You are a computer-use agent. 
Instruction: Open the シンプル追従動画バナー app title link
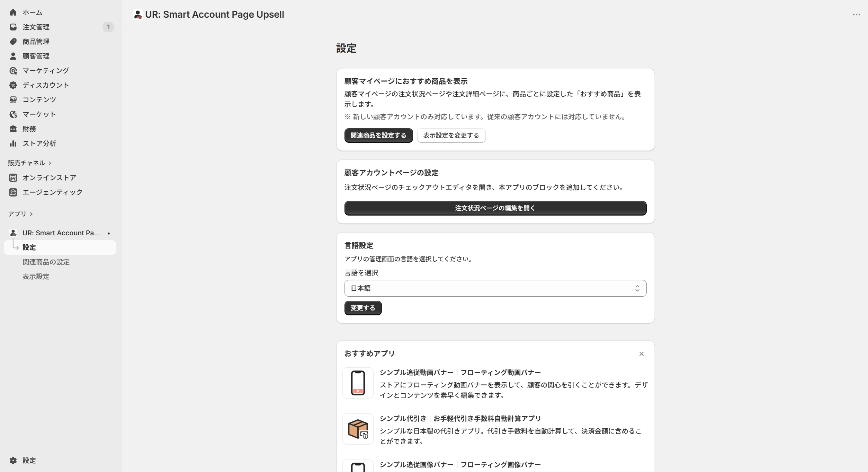[460, 373]
